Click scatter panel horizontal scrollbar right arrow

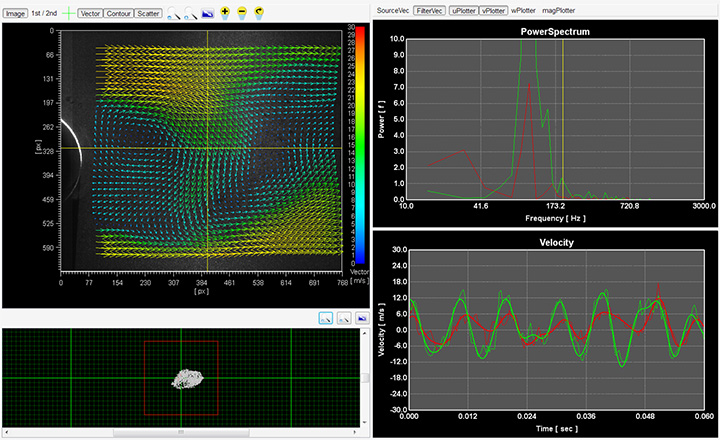(354, 432)
